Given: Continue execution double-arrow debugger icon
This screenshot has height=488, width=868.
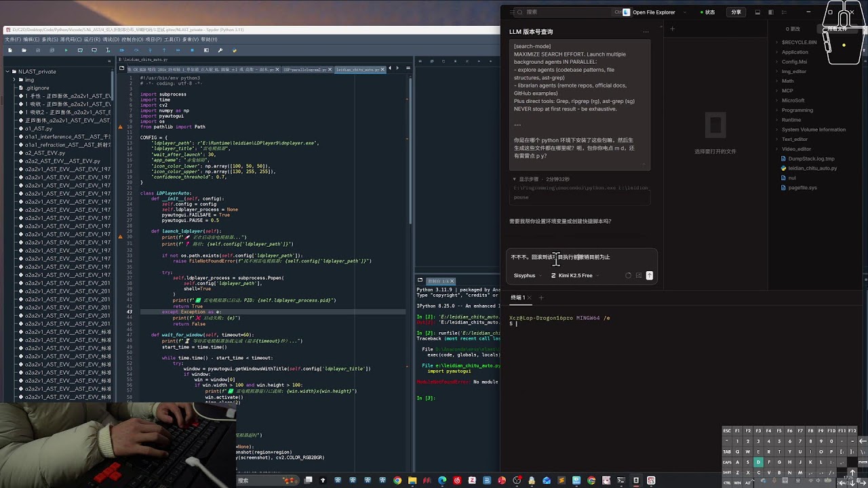Looking at the screenshot, I should coord(178,50).
